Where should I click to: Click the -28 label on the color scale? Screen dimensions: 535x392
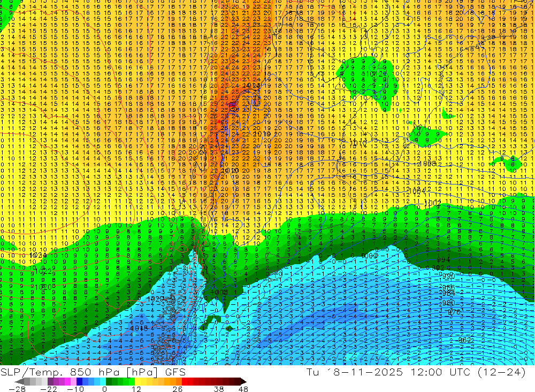(17, 389)
